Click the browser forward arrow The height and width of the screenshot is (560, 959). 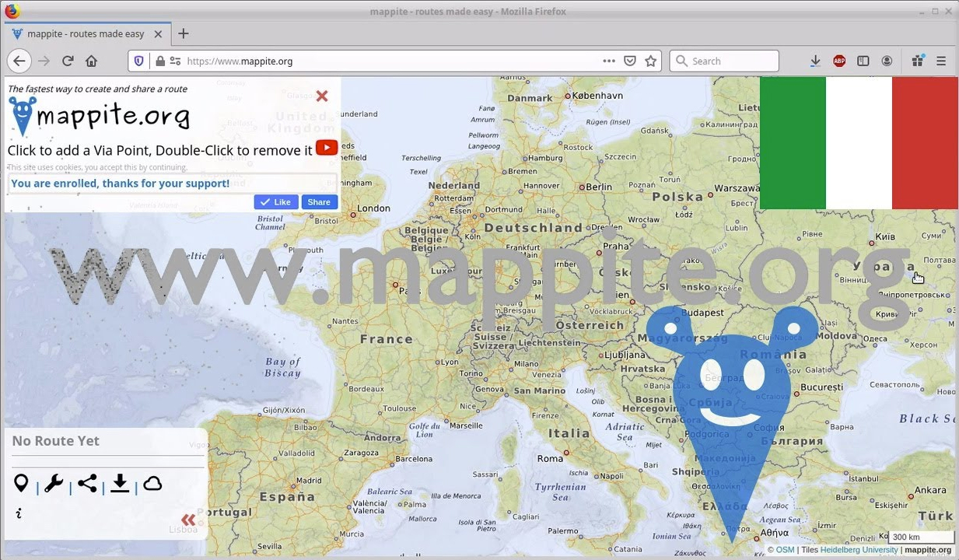(x=44, y=61)
